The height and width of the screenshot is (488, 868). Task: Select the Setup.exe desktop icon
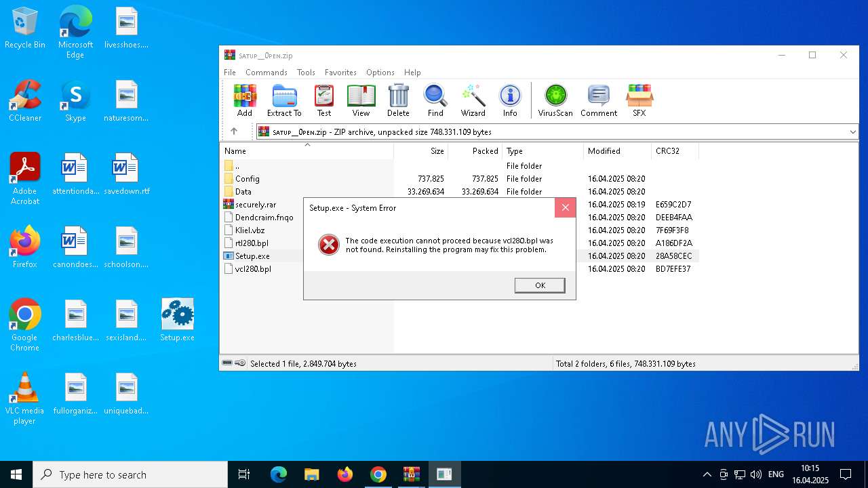pyautogui.click(x=177, y=321)
